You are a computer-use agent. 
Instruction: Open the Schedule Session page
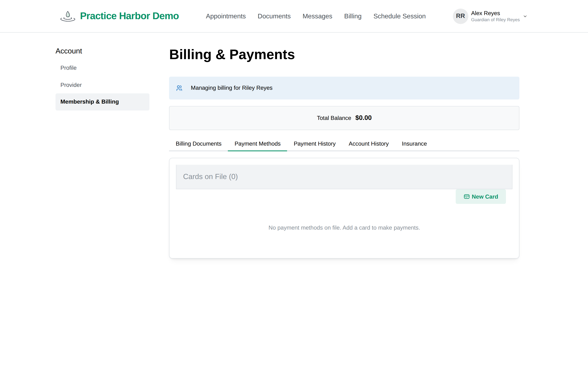pos(399,16)
